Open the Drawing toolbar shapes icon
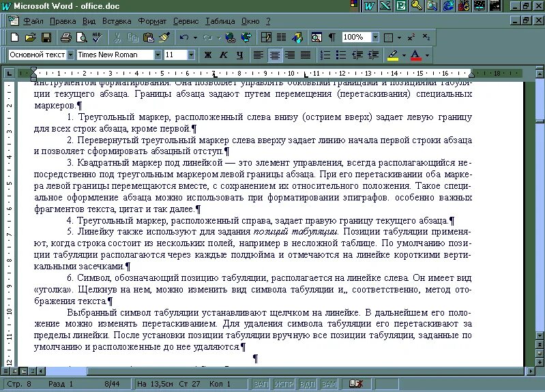This screenshot has width=545, height=392. click(297, 37)
